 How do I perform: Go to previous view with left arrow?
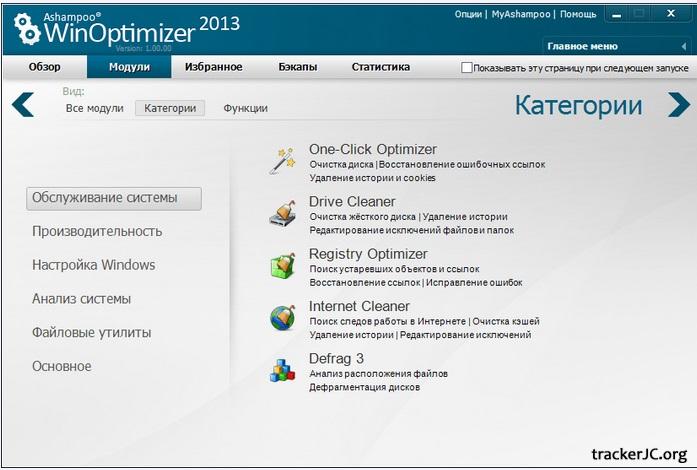[23, 104]
